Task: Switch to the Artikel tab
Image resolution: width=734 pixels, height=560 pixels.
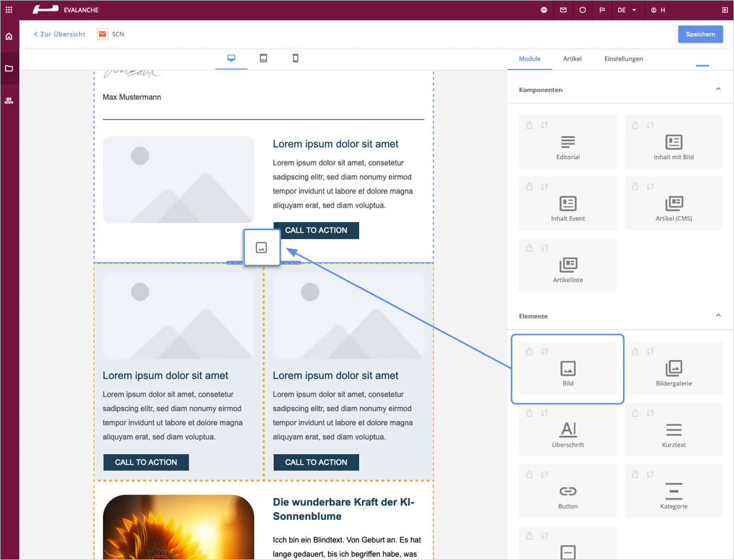Action: 572,59
